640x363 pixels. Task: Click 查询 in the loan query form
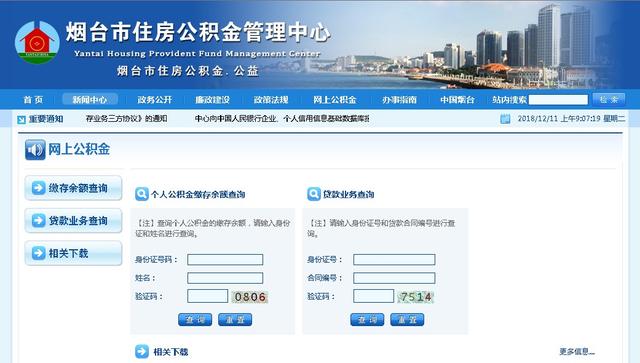(x=367, y=320)
